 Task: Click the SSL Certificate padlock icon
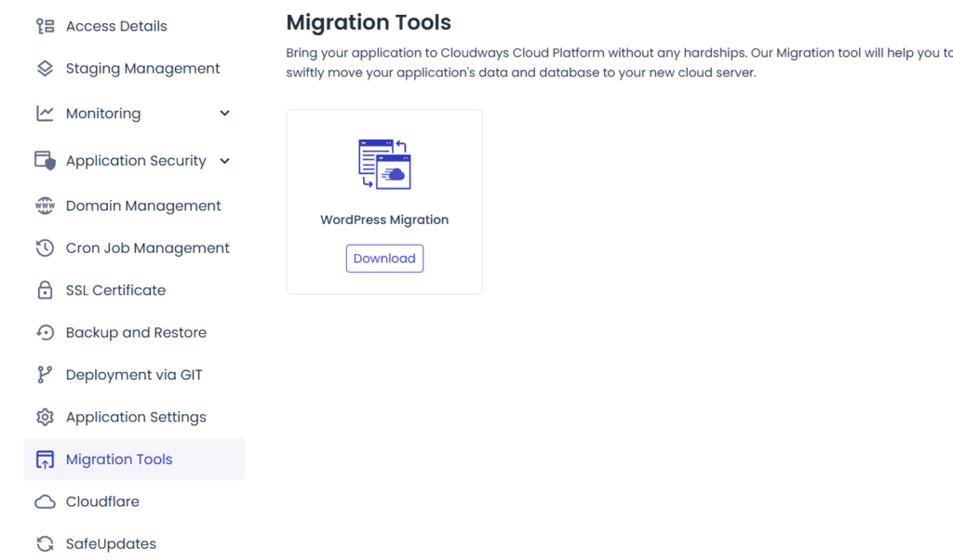(x=45, y=290)
